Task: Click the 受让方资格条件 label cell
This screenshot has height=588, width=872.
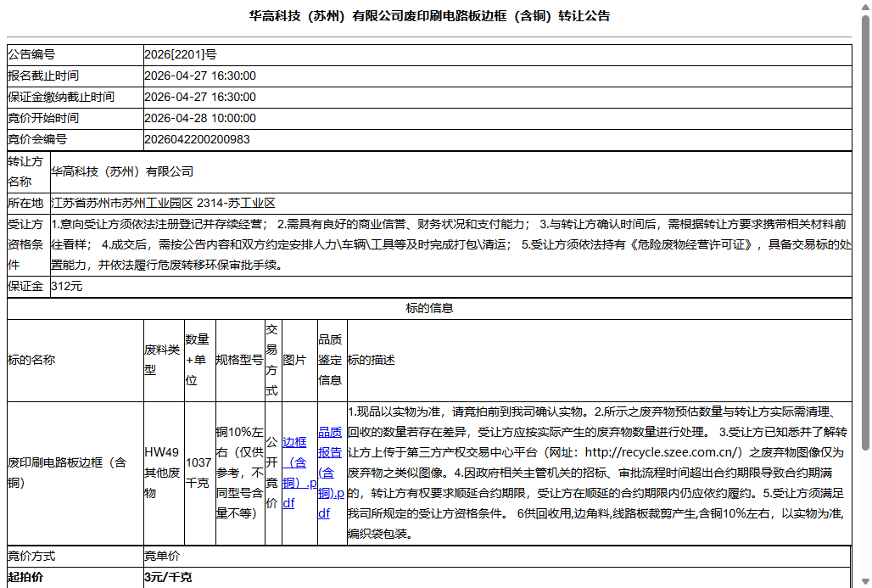Action: click(x=28, y=244)
